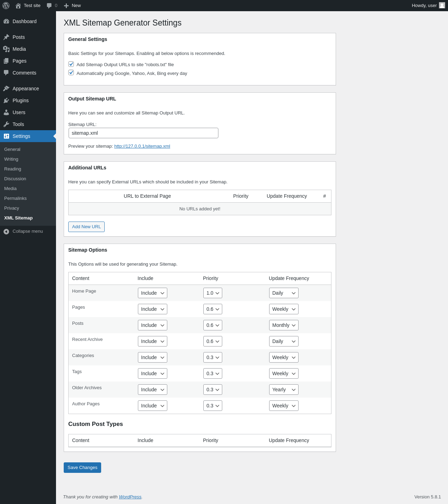Click the comments bubble icon in admin bar
Viewport: 448px width, 504px height.
(49, 6)
